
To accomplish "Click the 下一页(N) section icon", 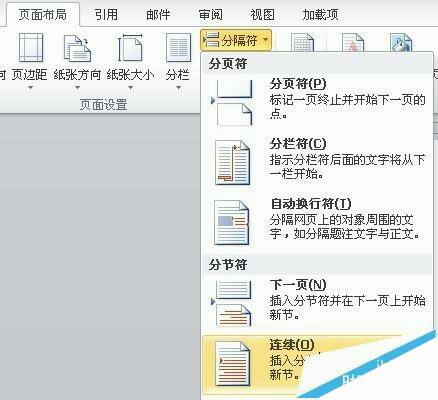I will tap(232, 303).
